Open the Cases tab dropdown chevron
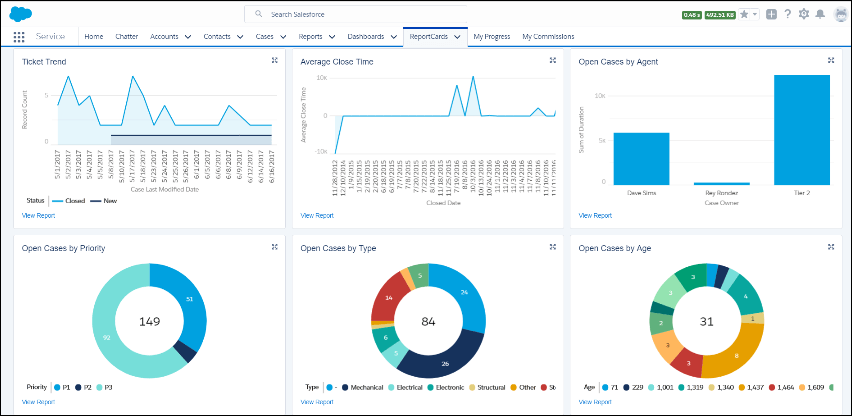This screenshot has width=852, height=416. tap(284, 37)
